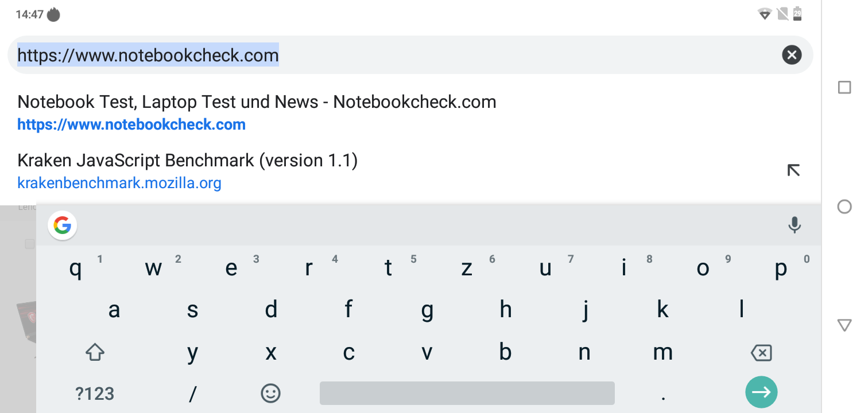
Task: Tap the Google G logo on keyboard
Action: 63,225
